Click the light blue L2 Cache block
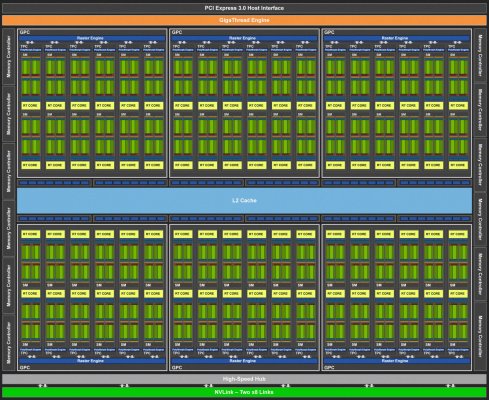489x400 pixels. [244, 200]
